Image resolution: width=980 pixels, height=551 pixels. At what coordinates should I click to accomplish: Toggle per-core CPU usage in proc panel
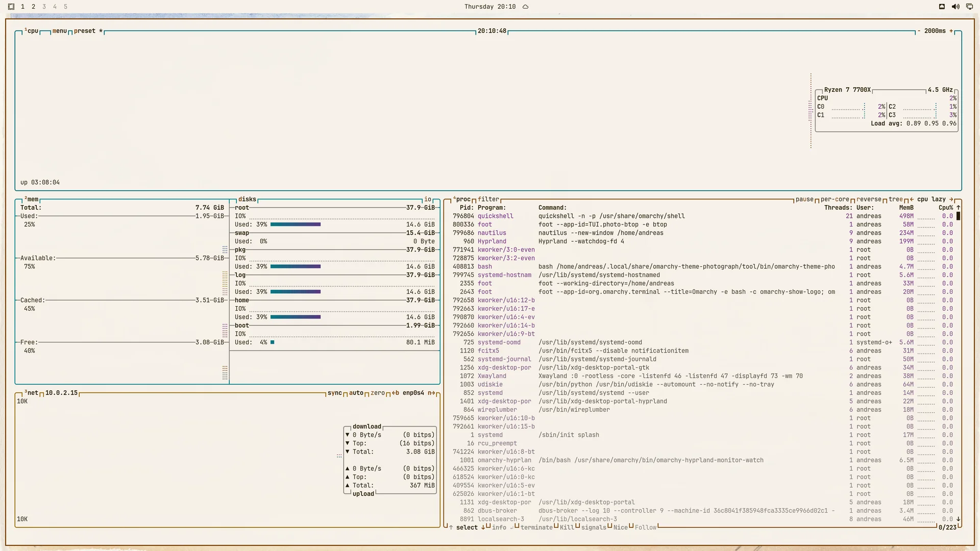click(x=835, y=199)
